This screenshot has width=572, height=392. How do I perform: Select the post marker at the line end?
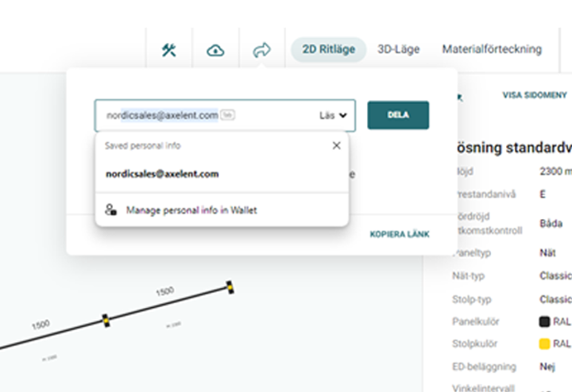[230, 286]
